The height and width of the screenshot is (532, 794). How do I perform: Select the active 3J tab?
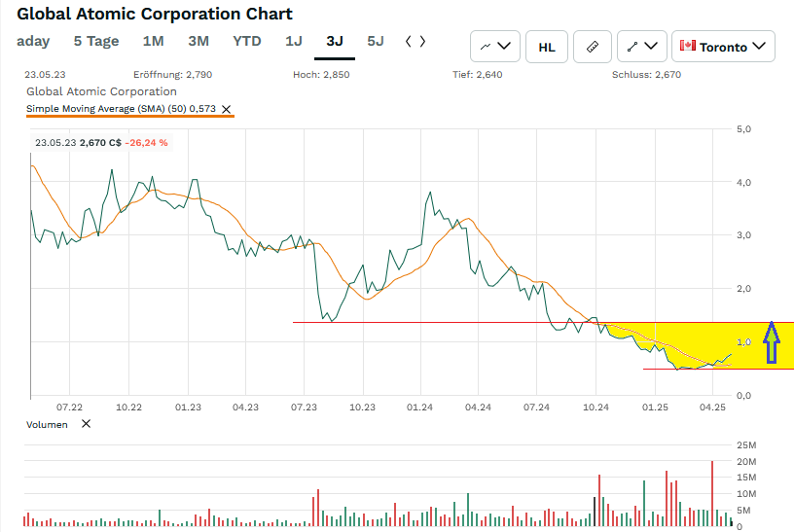[335, 41]
